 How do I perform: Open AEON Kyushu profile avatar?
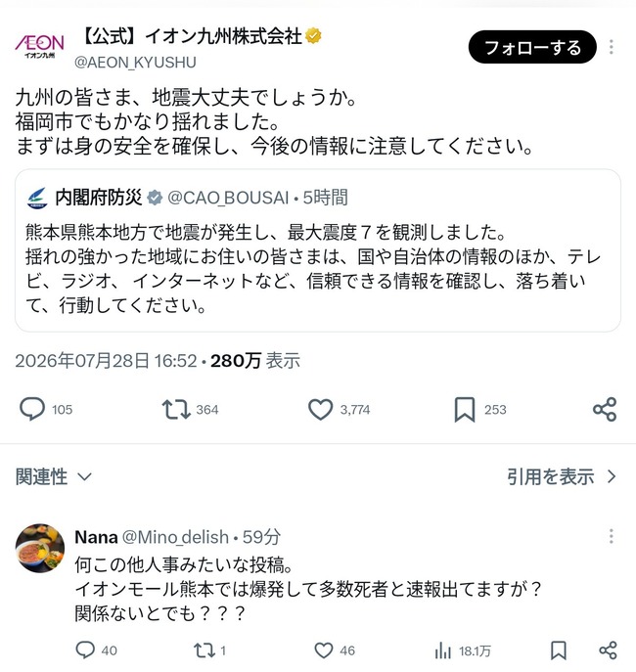coord(39,44)
